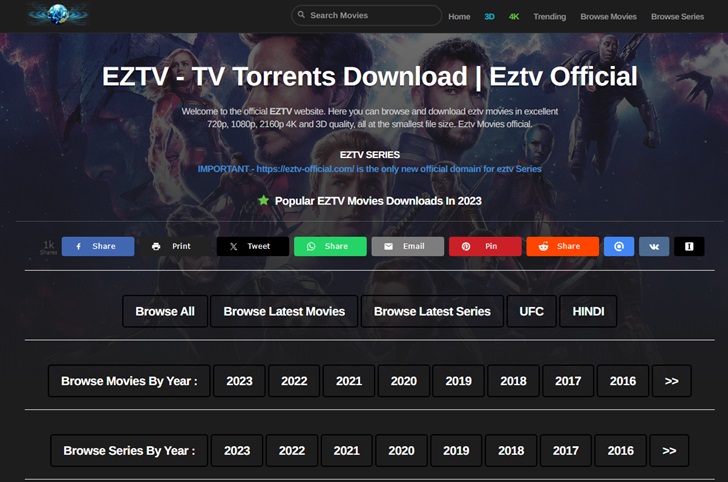728x482 pixels.
Task: Show more movie years with >> button
Action: tap(671, 381)
